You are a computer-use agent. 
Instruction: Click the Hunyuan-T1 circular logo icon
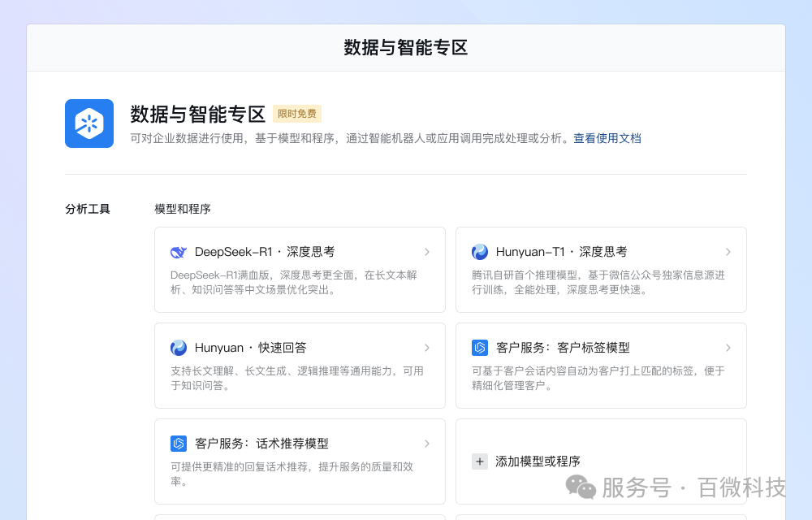coord(479,252)
